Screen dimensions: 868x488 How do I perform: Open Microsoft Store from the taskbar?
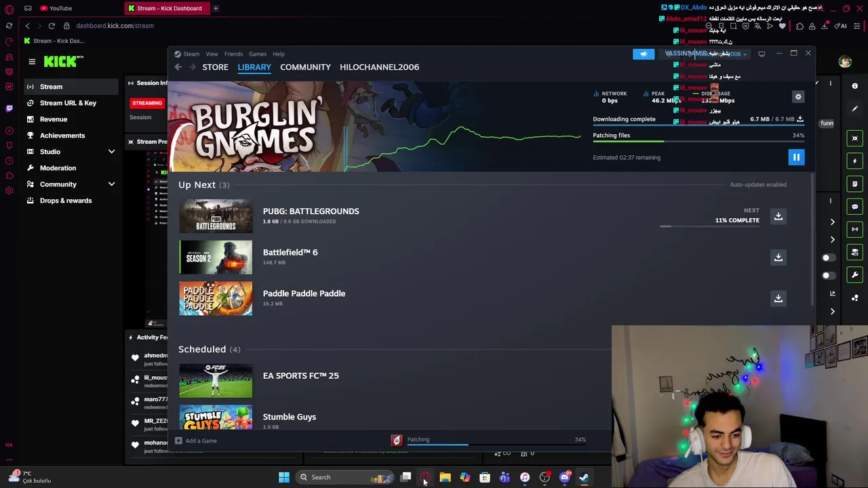[x=485, y=477]
